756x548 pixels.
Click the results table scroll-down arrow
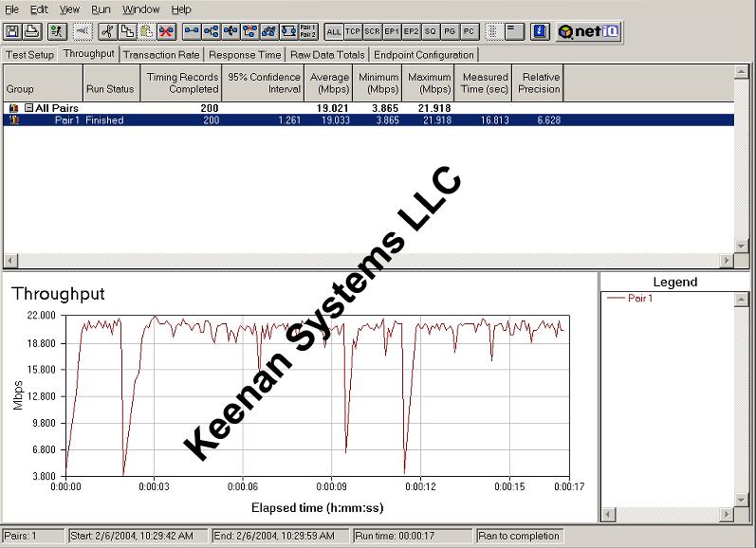pyautogui.click(x=741, y=247)
